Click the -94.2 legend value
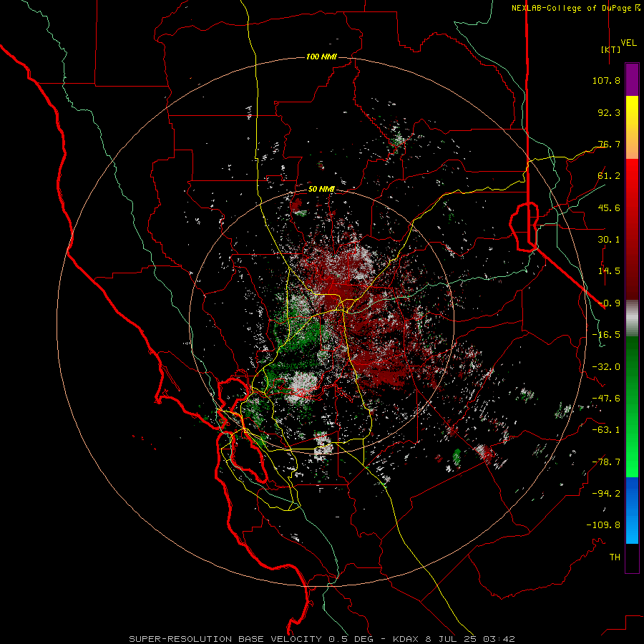644x644 pixels. coord(606,494)
